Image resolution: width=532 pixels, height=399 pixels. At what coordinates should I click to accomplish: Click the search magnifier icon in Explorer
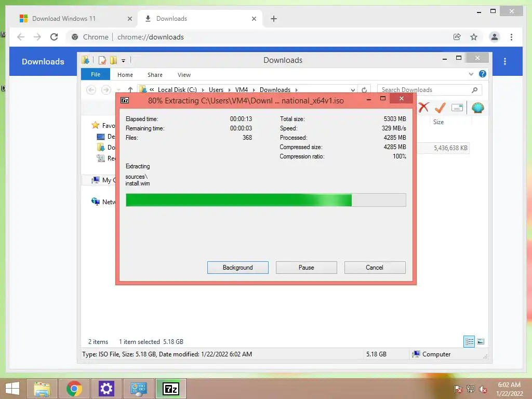475,89
